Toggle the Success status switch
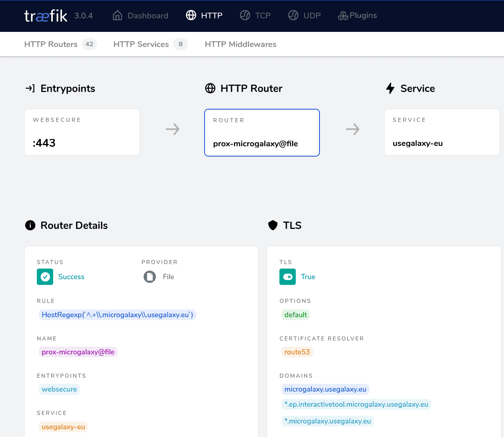Screen dimensions: 504x437 45,277
